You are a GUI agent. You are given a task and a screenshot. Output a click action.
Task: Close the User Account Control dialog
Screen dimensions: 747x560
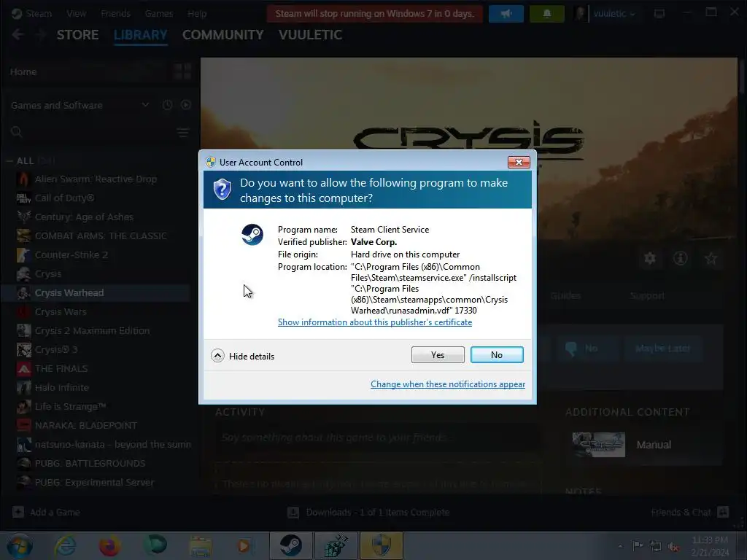(x=519, y=163)
